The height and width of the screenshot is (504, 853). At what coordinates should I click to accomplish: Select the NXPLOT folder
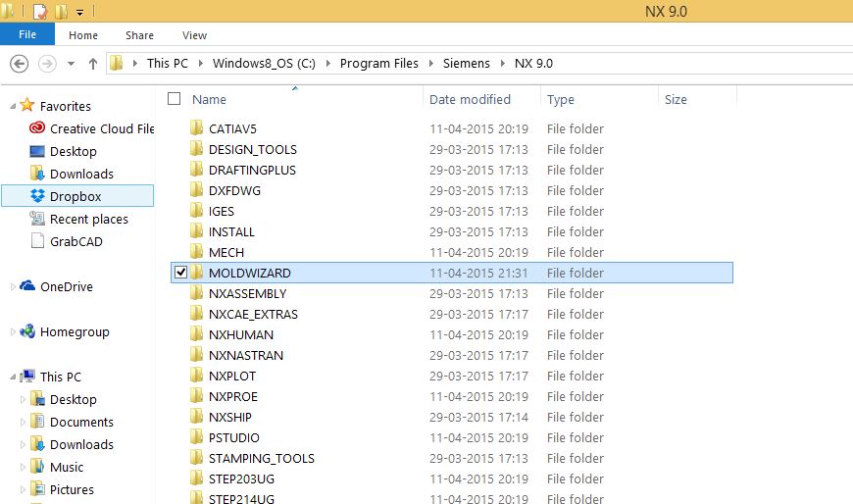(x=232, y=377)
